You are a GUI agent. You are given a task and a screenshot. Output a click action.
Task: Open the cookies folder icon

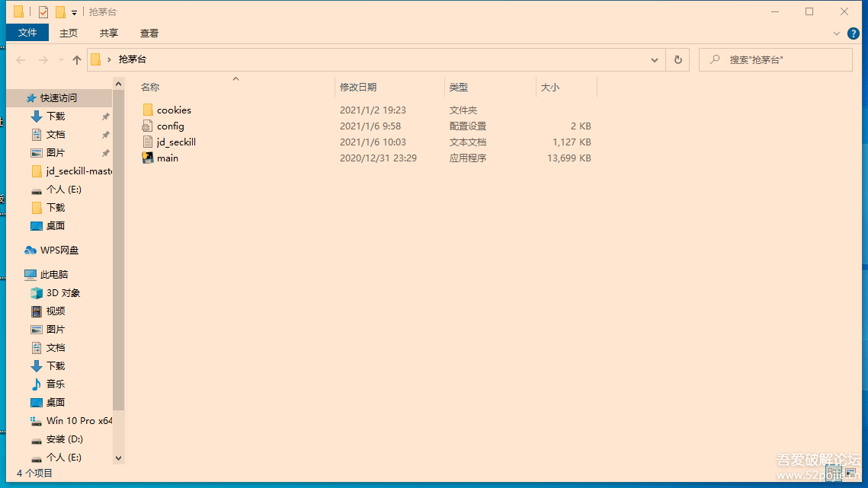tap(148, 110)
